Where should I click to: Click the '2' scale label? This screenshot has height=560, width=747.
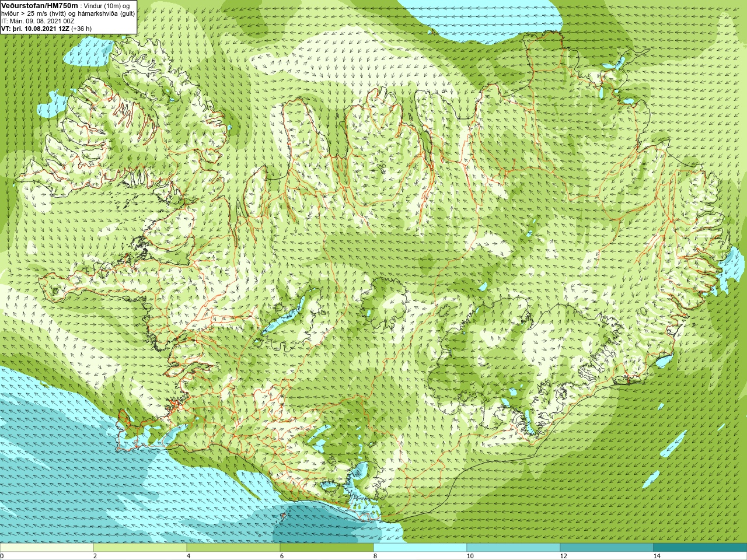click(x=95, y=556)
